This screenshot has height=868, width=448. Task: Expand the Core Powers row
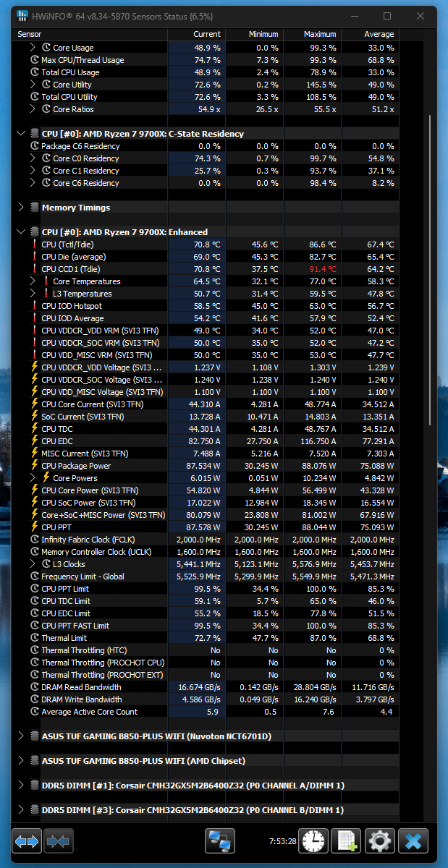(33, 478)
